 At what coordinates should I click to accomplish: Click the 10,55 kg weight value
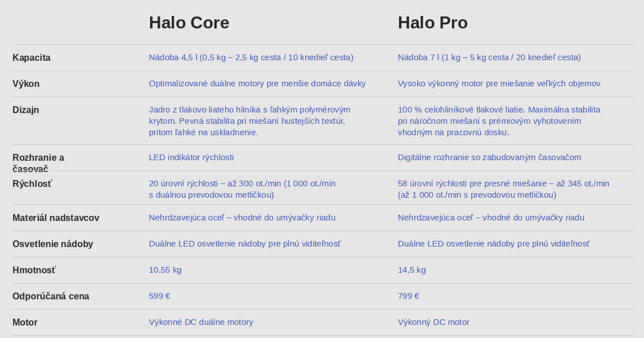[165, 270]
